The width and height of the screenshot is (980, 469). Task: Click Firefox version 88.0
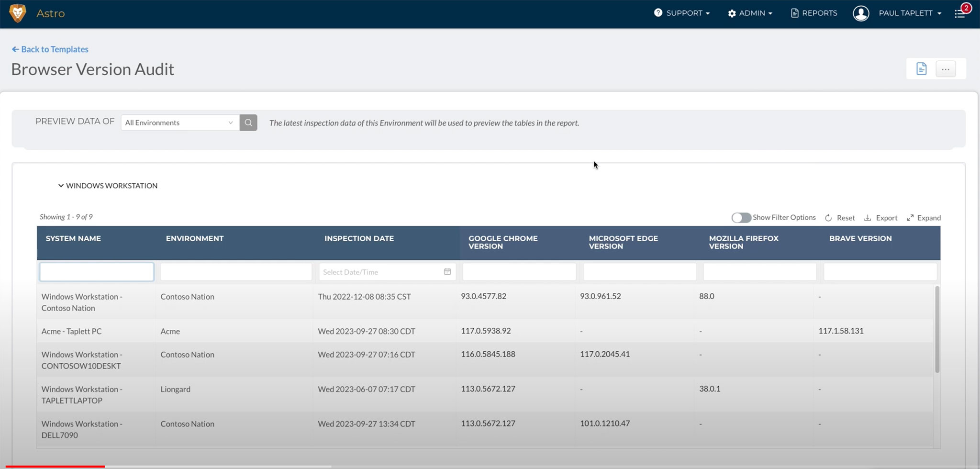tap(706, 296)
